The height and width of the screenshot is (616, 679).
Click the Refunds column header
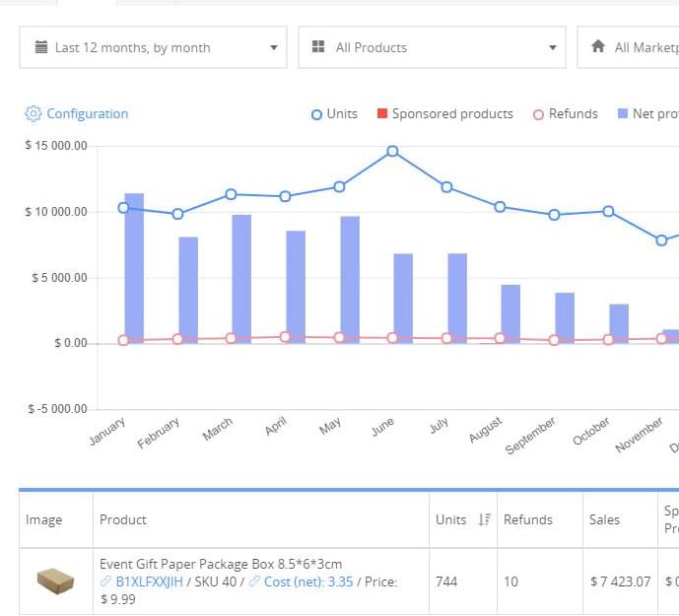(x=527, y=519)
